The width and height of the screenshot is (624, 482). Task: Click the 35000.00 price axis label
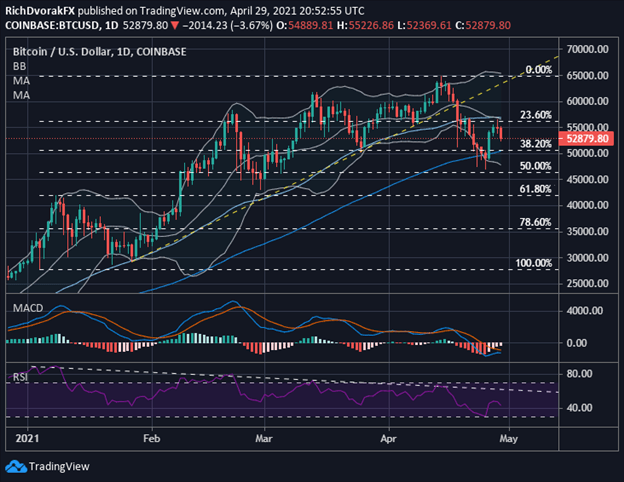coord(587,231)
